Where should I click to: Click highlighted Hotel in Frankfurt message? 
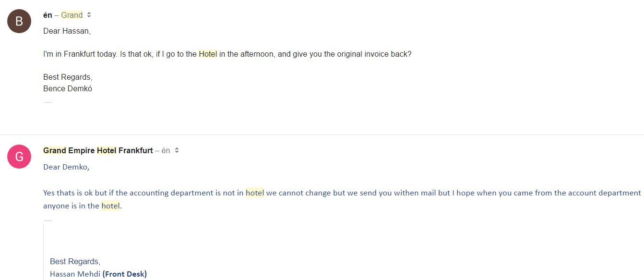208,54
